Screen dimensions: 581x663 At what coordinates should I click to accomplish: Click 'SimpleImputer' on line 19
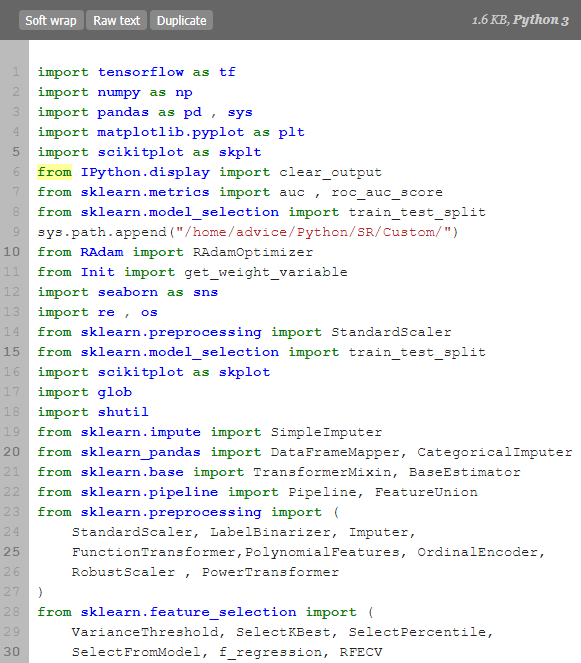click(x=326, y=432)
